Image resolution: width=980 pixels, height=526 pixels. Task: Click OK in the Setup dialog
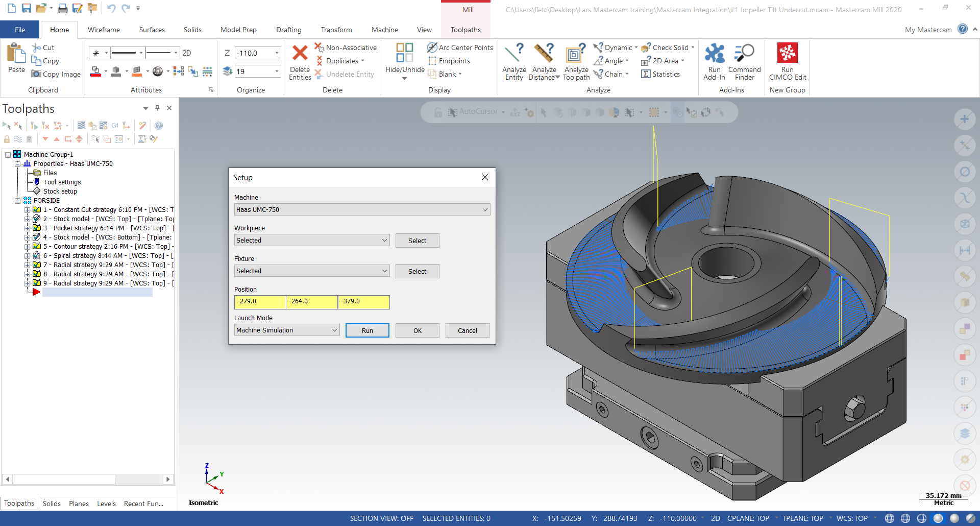coord(418,330)
